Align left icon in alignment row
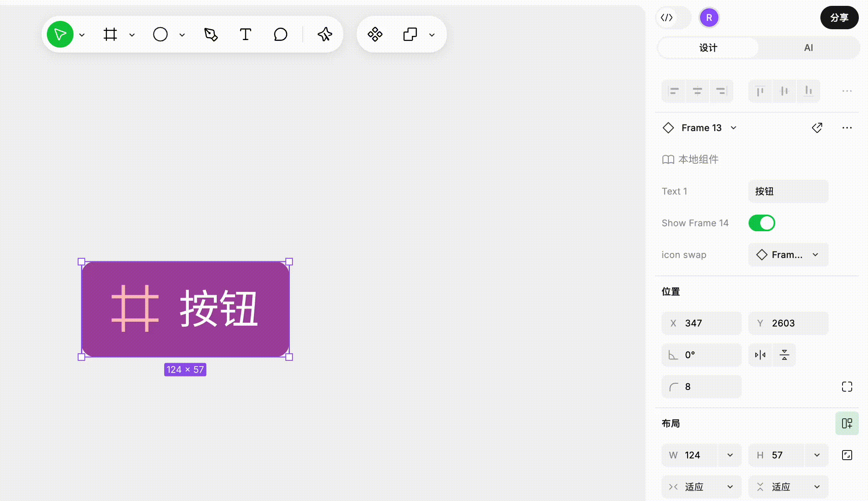The image size is (868, 501). pos(674,91)
